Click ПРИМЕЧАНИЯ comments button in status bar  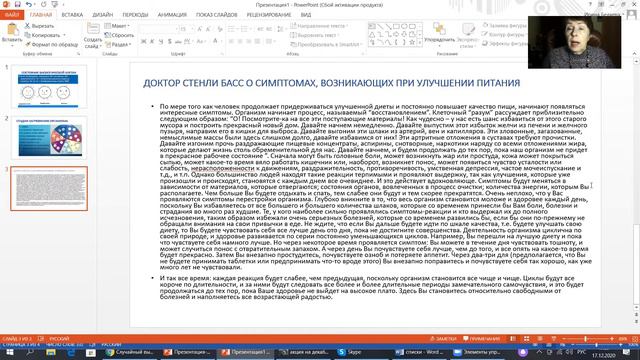click(x=482, y=339)
